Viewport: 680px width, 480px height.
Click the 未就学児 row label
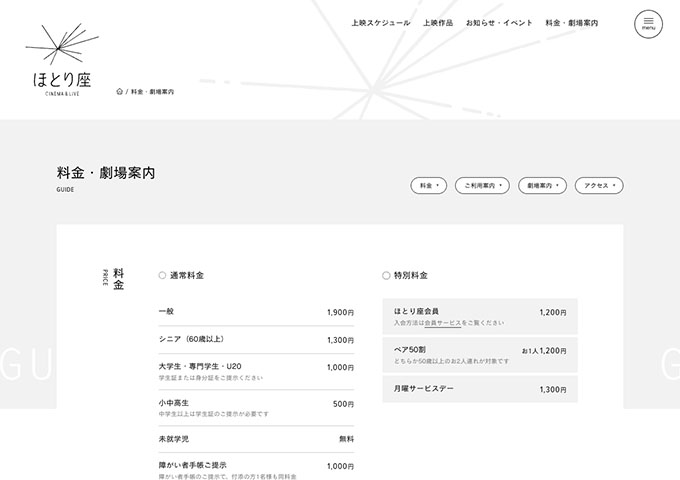(x=173, y=439)
